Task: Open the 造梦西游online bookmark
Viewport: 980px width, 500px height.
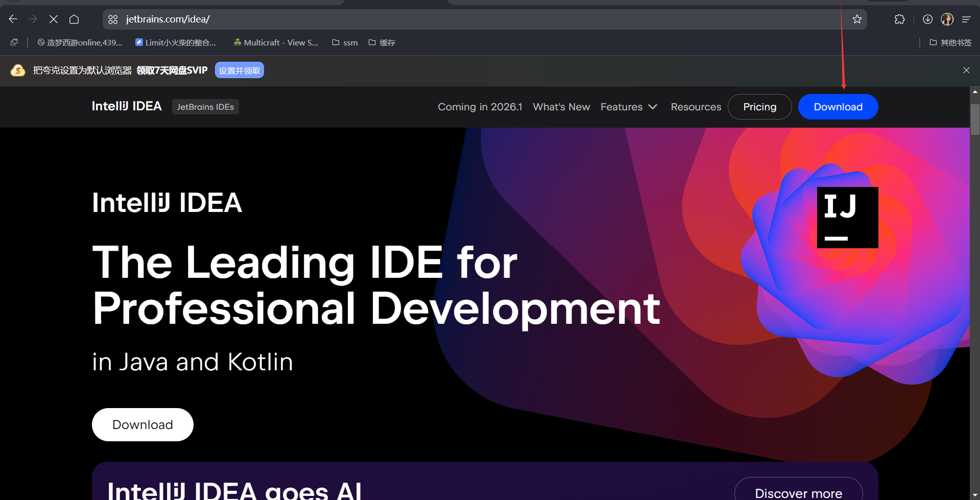Action: tap(80, 42)
